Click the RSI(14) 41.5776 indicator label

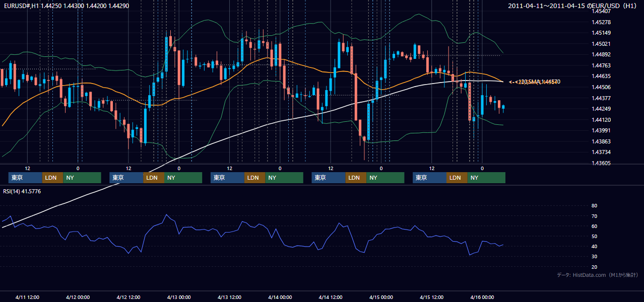coord(22,191)
